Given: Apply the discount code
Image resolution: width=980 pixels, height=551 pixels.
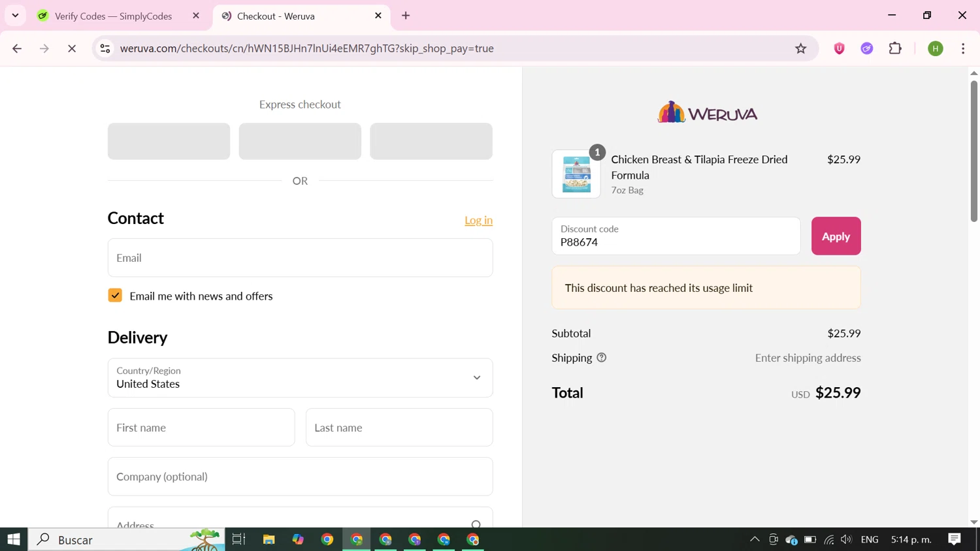Looking at the screenshot, I should (836, 236).
